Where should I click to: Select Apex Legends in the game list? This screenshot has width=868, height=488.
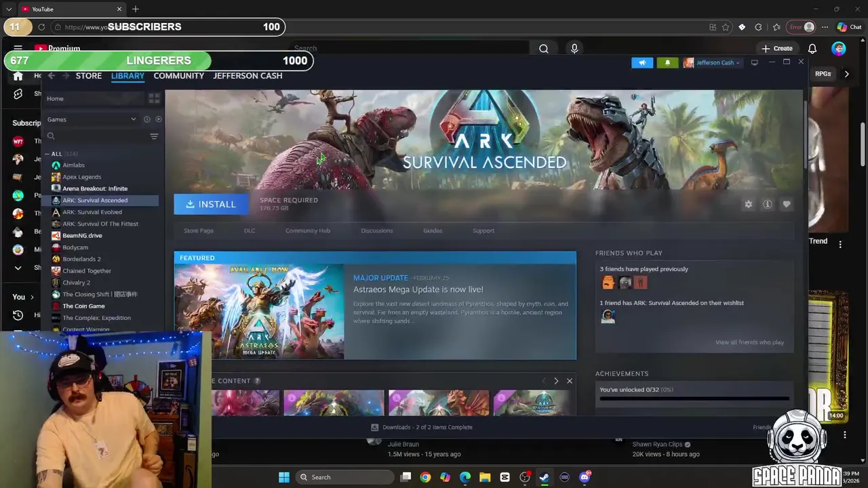pos(81,177)
